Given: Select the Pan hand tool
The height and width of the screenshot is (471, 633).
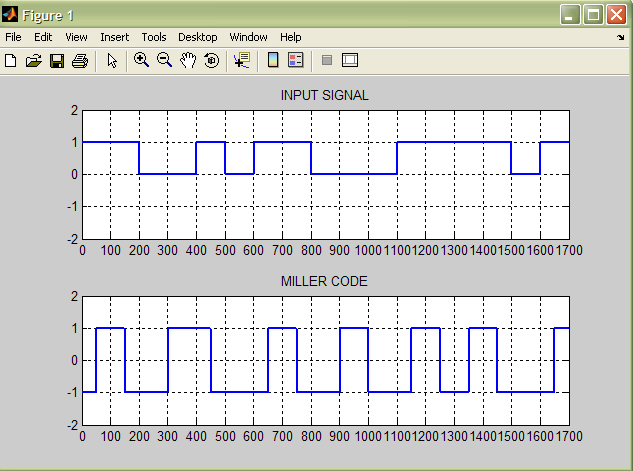Looking at the screenshot, I should pos(188,61).
